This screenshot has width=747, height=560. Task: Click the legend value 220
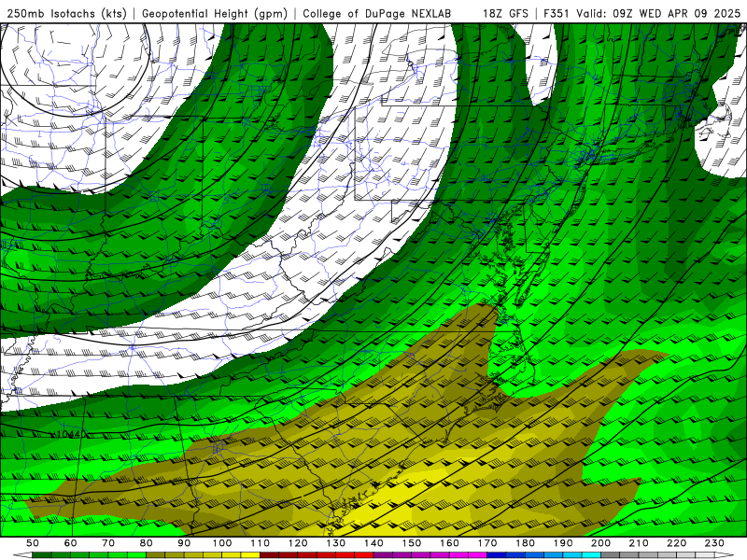(676, 543)
